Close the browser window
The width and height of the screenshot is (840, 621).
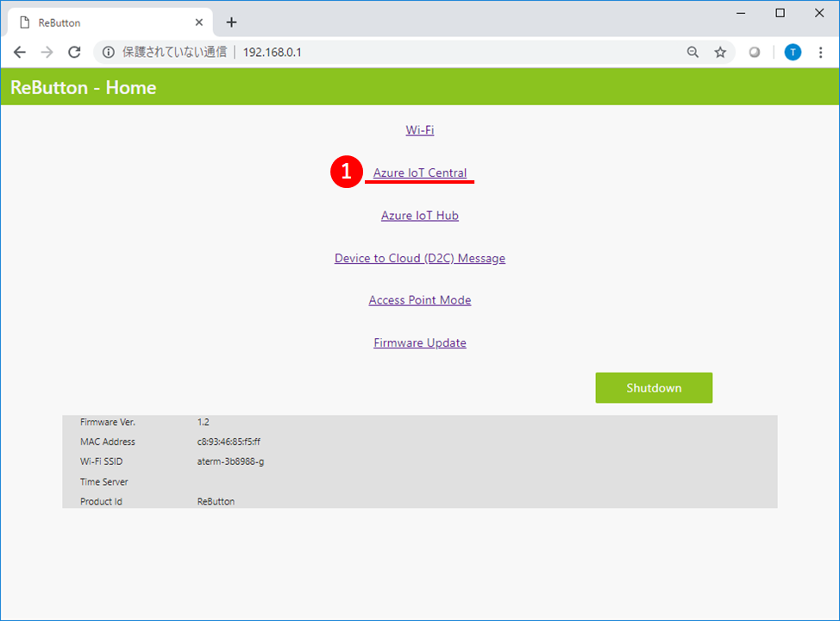pyautogui.click(x=819, y=13)
